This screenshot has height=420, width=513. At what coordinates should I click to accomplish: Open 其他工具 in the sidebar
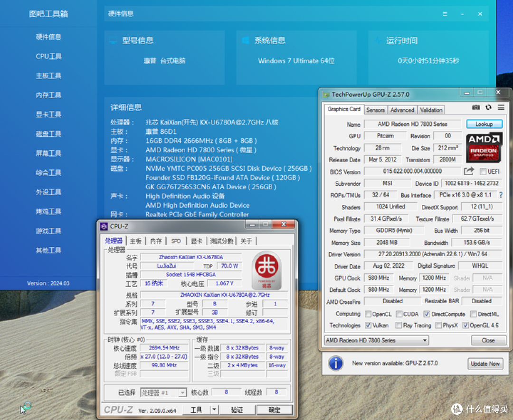48,251
